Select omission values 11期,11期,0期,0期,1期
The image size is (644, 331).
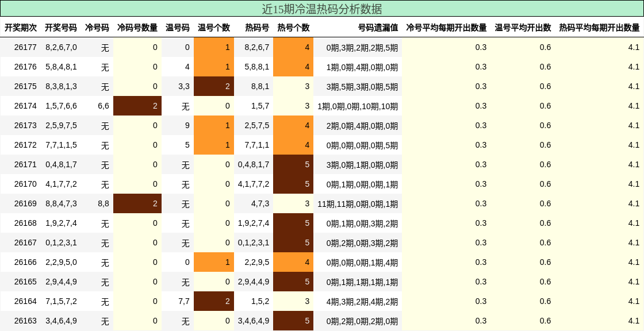358,203
